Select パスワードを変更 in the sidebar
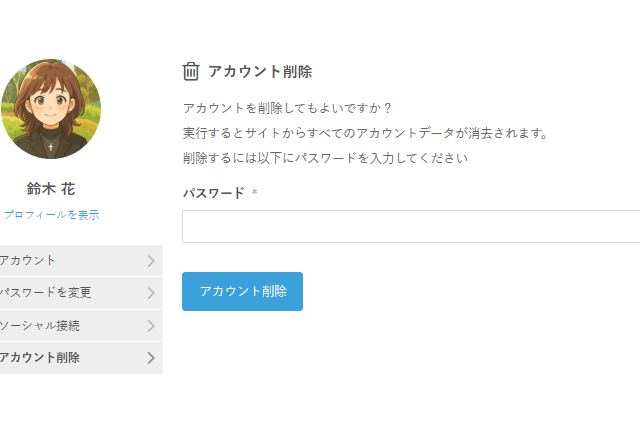Screen dimensions: 640x425 pyautogui.click(x=46, y=293)
